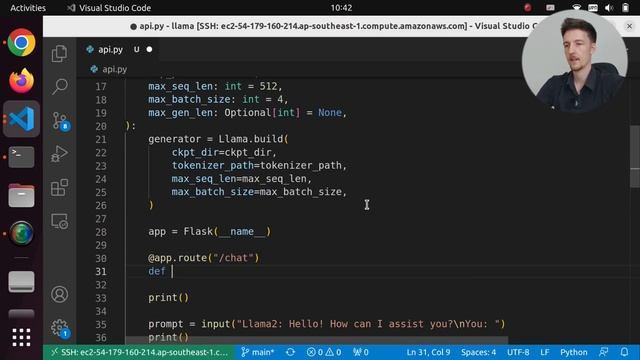The width and height of the screenshot is (640, 360).
Task: Click line number 21 in gutter
Action: (x=101, y=139)
